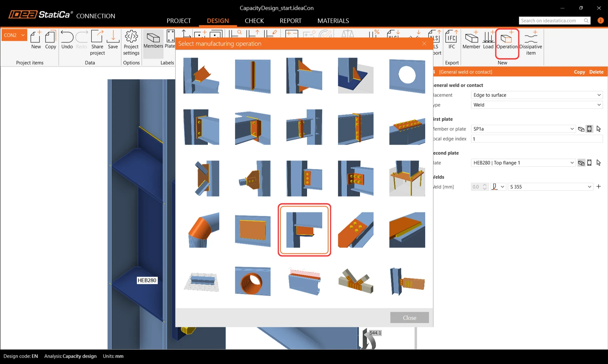Click the HEB280 label in 3D view
The image size is (608, 364).
(147, 280)
